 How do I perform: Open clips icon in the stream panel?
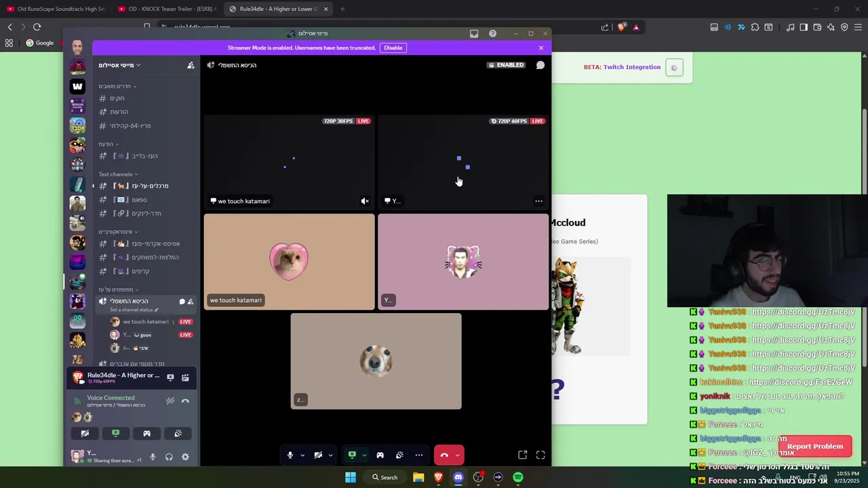tap(185, 378)
